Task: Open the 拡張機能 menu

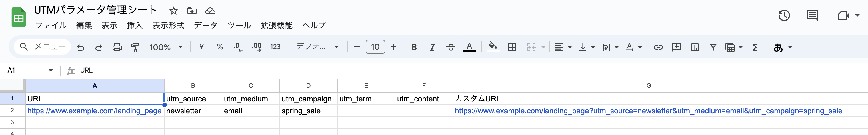Action: point(276,26)
